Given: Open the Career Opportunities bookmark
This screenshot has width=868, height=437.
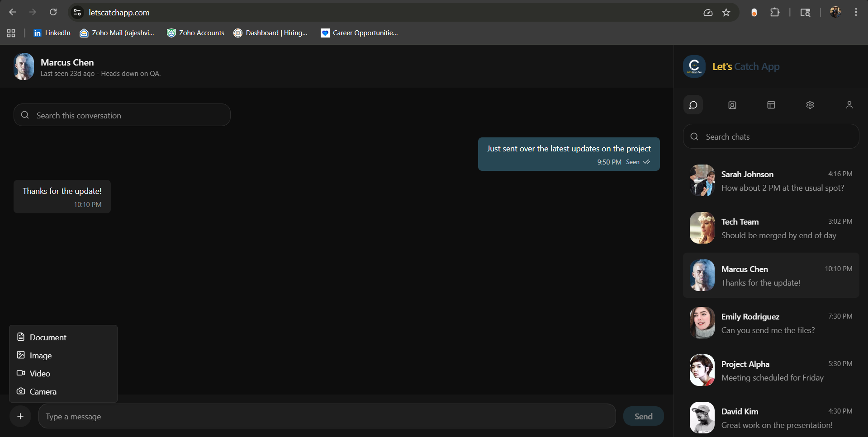Looking at the screenshot, I should pyautogui.click(x=359, y=33).
